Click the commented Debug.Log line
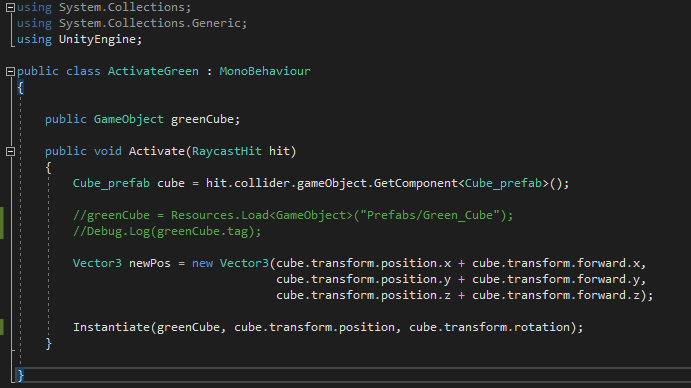 167,231
